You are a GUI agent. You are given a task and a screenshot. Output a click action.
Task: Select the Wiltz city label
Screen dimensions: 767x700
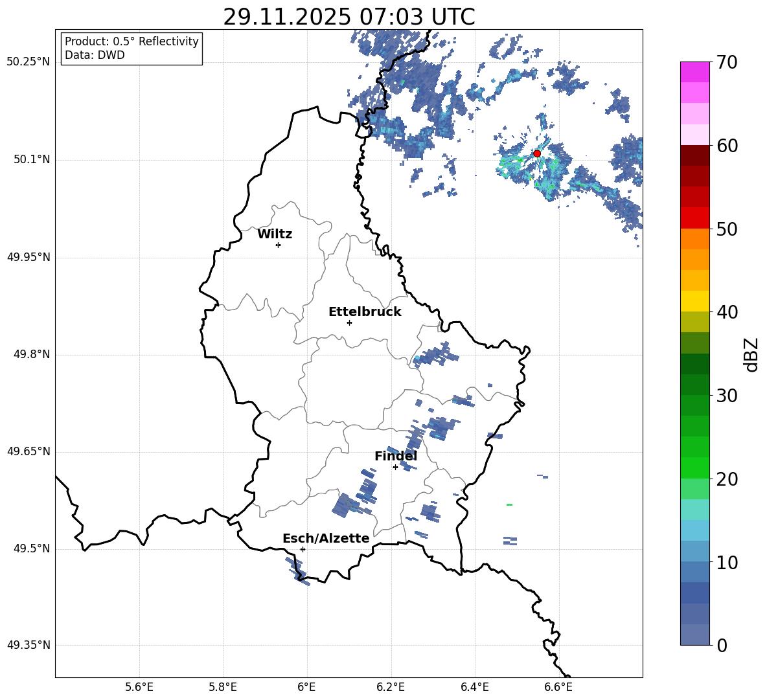click(275, 234)
